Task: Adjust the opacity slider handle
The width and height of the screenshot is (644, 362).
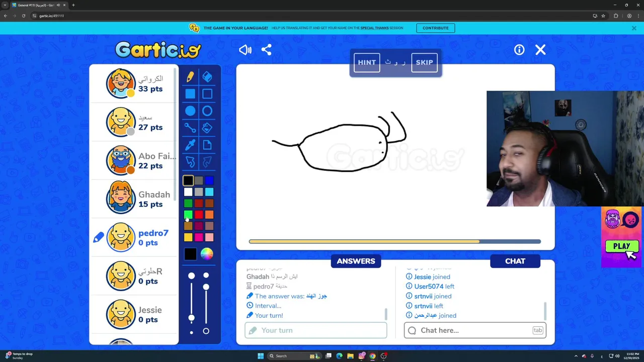Action: click(206, 287)
